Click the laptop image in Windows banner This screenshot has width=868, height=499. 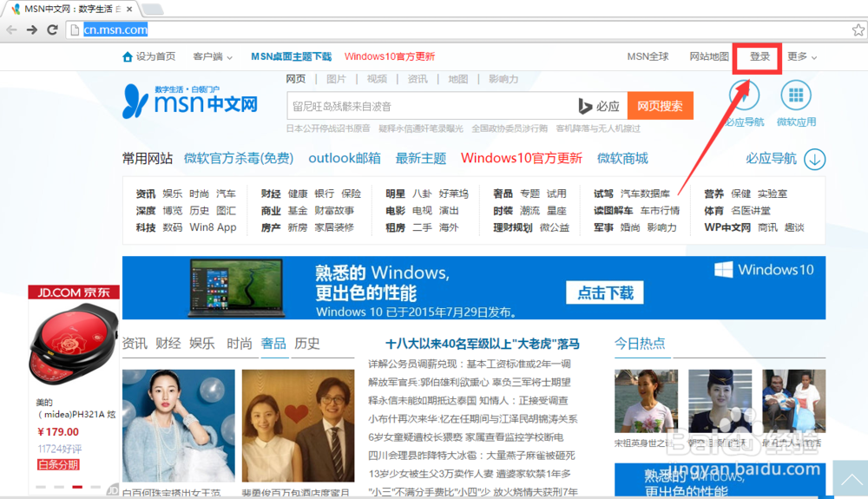pyautogui.click(x=236, y=287)
